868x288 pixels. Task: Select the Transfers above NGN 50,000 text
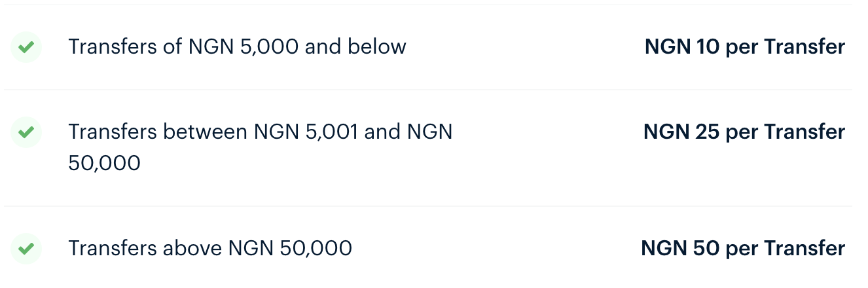pyautogui.click(x=210, y=249)
